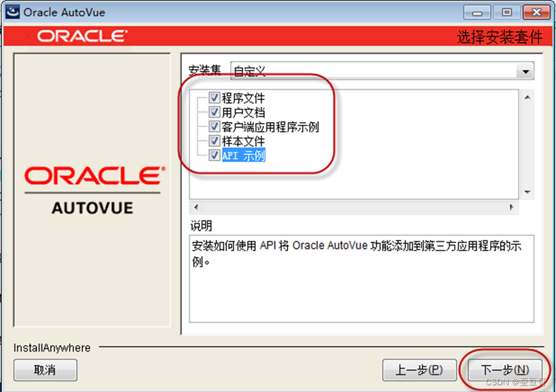Uncheck the API 示例 checkbox
Viewport: 556px width, 392px height.
214,155
